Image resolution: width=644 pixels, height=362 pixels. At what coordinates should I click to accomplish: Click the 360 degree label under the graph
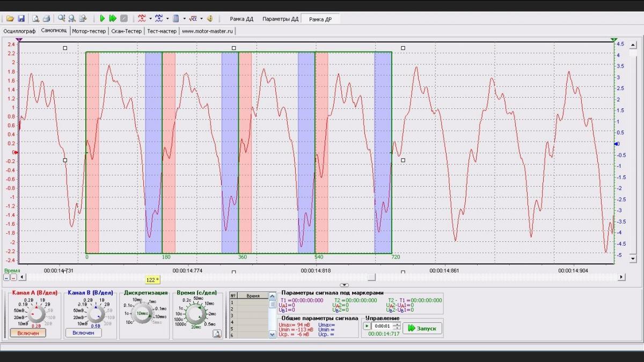(243, 257)
